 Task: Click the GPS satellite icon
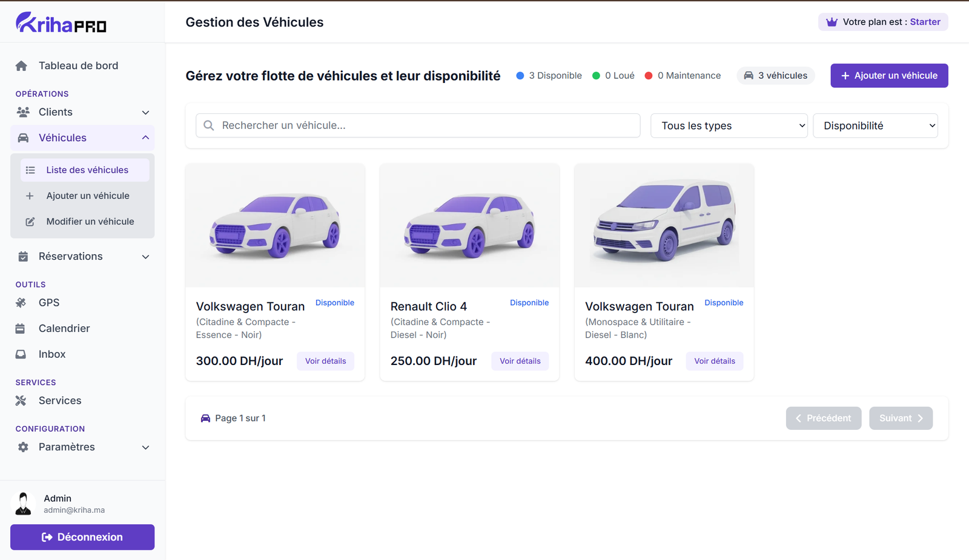[21, 303]
